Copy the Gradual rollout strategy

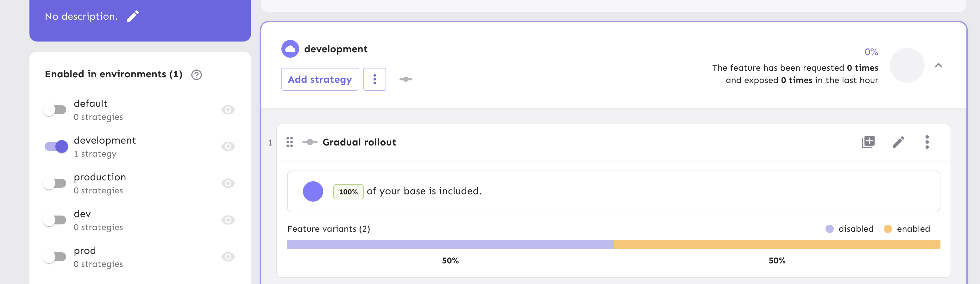coord(869,142)
